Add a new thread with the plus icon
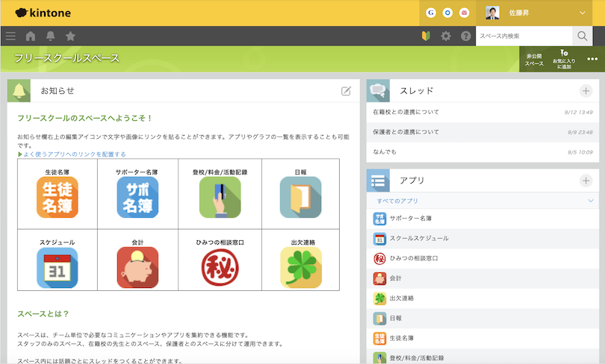 tap(586, 91)
